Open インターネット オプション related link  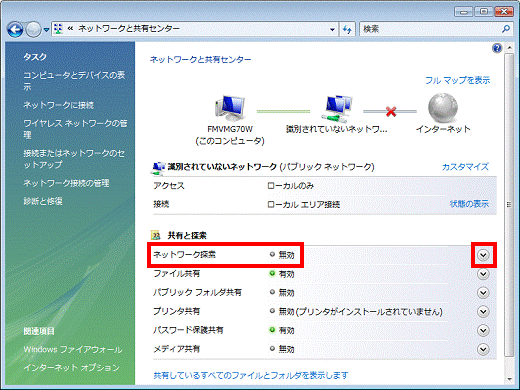tap(72, 367)
